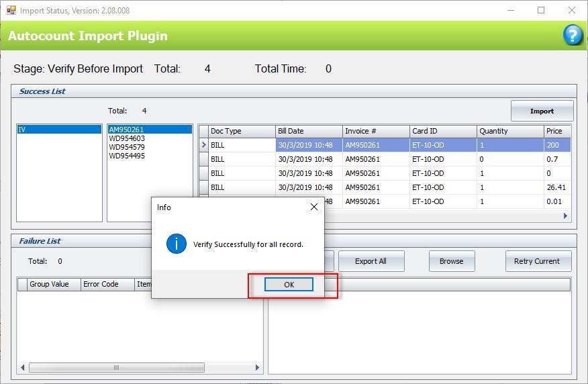The image size is (588, 384).
Task: Select invoice AM950261 in the list
Action: click(x=150, y=130)
